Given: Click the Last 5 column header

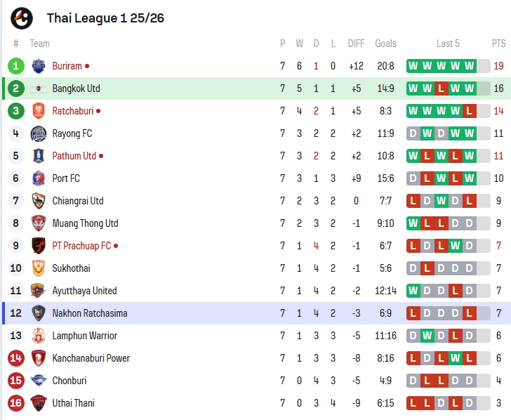Looking at the screenshot, I should pos(448,44).
